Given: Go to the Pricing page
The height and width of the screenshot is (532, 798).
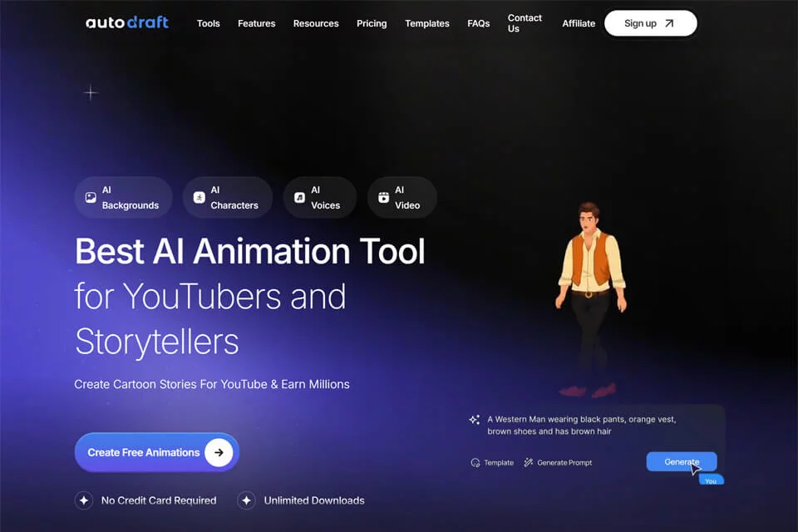Looking at the screenshot, I should tap(372, 23).
